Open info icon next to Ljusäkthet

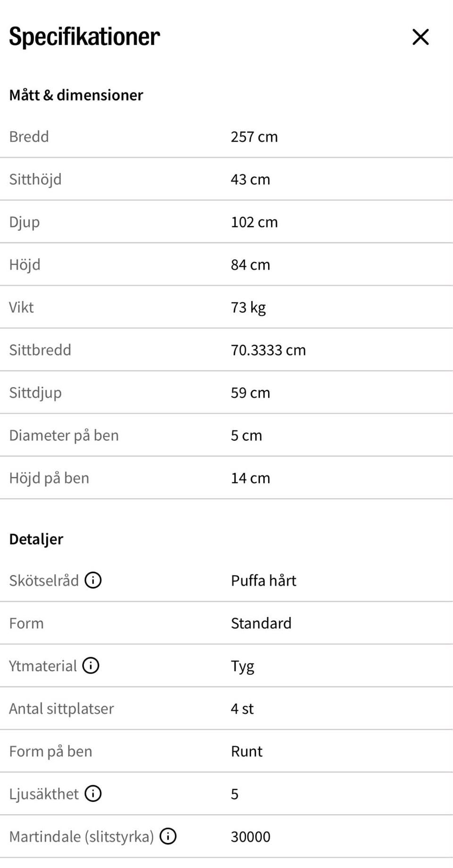(x=93, y=793)
